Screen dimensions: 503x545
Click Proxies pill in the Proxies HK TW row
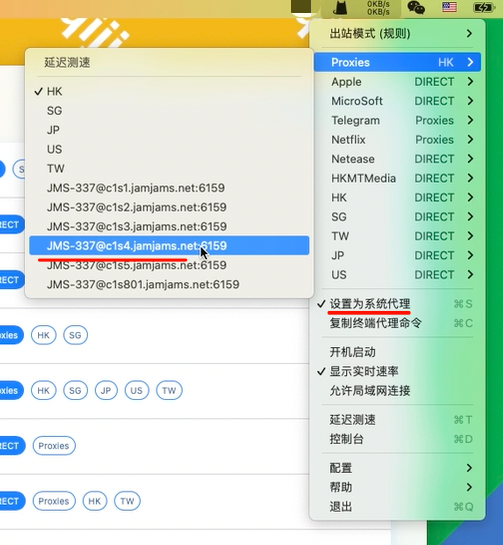point(54,501)
